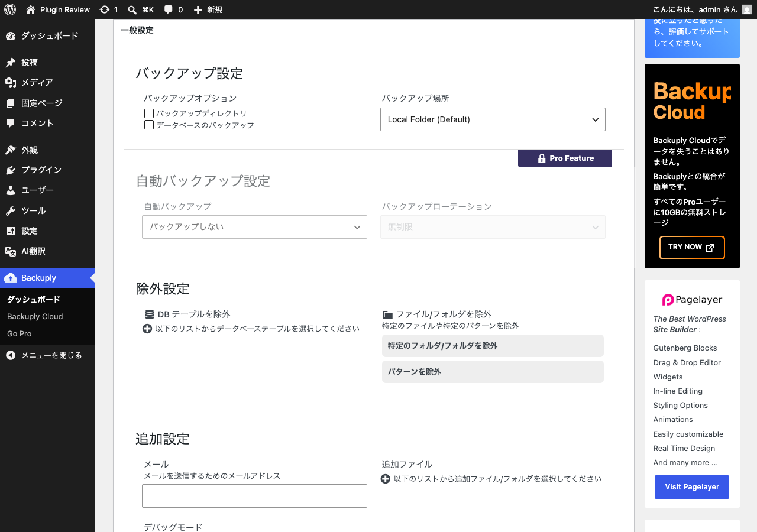The height and width of the screenshot is (532, 757).
Task: Click the プラグイン plug icon
Action: (x=10, y=170)
